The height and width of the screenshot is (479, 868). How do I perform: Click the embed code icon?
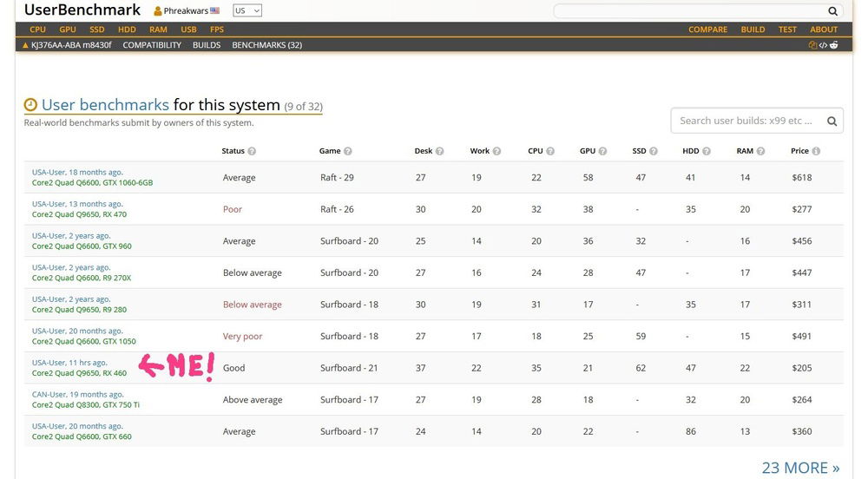(x=824, y=45)
